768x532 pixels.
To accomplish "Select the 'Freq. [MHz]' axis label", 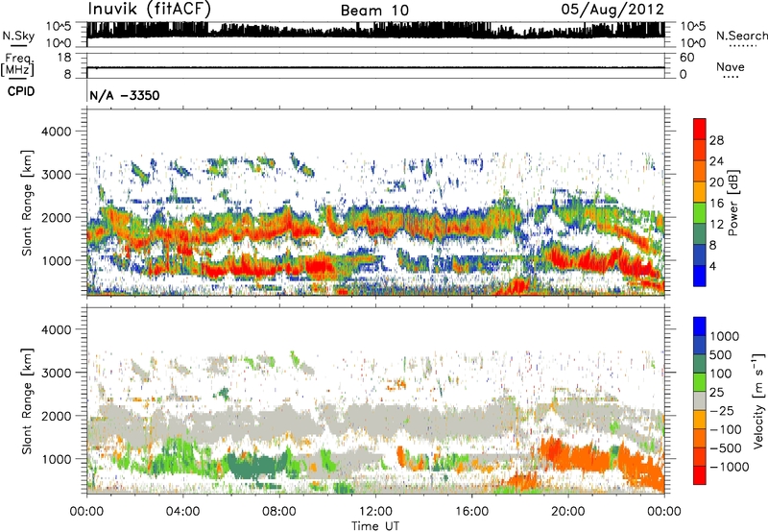I will point(18,65).
